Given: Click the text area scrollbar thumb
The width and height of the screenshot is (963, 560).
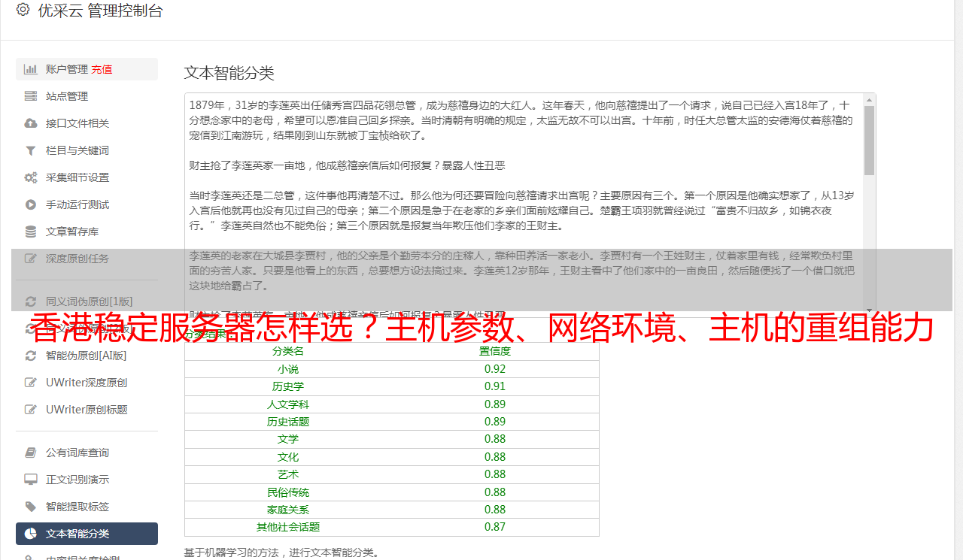Looking at the screenshot, I should click(x=870, y=140).
